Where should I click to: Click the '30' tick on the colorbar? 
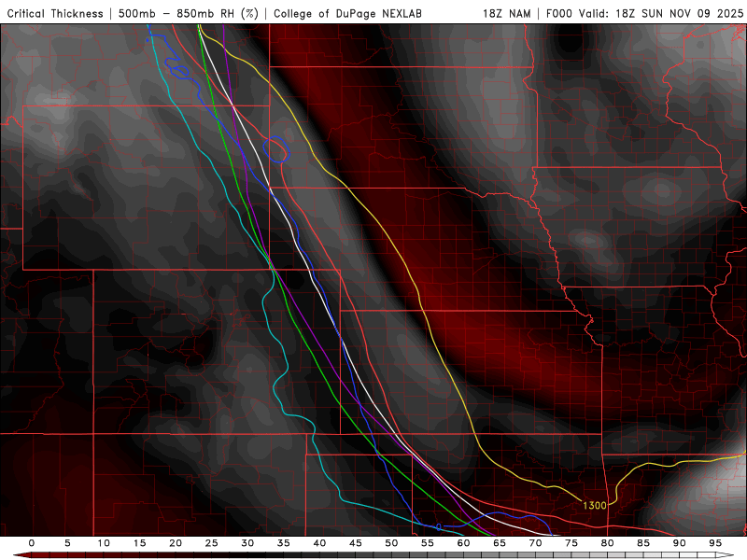click(x=247, y=543)
